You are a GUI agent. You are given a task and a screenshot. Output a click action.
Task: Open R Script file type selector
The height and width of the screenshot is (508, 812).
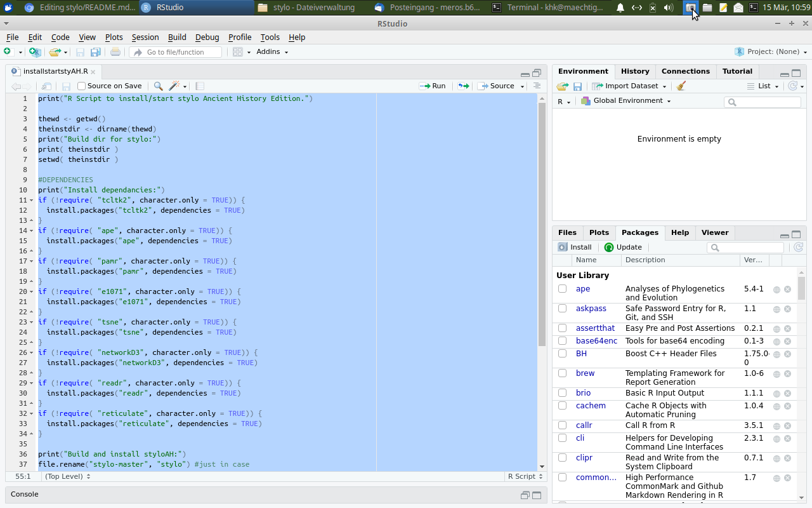tap(525, 476)
